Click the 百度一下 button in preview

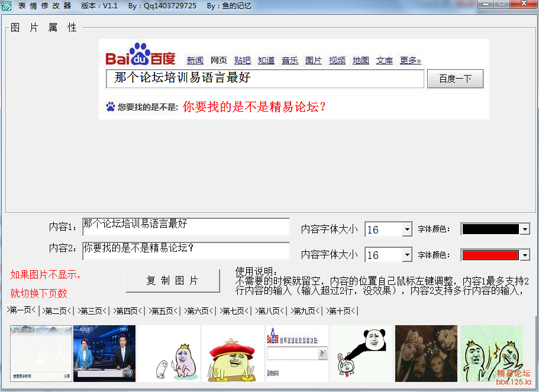point(455,79)
